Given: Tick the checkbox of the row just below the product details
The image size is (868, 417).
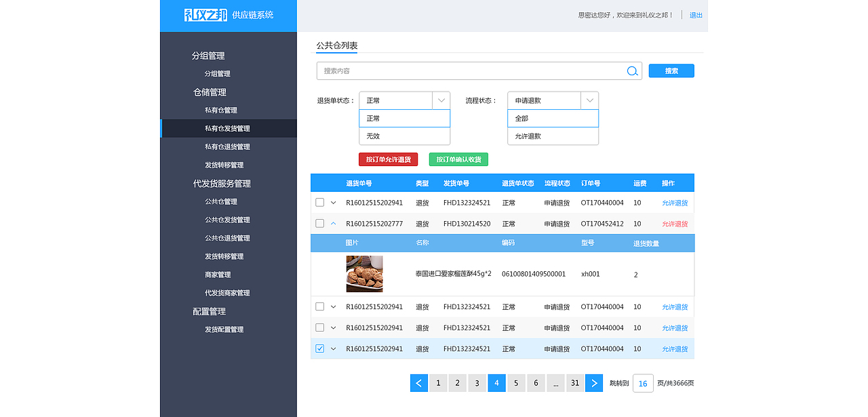Looking at the screenshot, I should pos(319,306).
